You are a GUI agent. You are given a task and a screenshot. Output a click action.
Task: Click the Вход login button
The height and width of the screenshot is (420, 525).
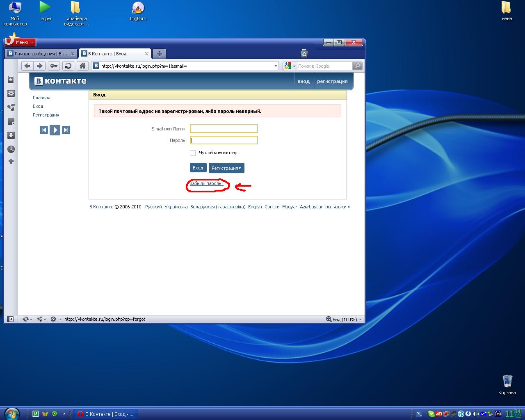(198, 168)
